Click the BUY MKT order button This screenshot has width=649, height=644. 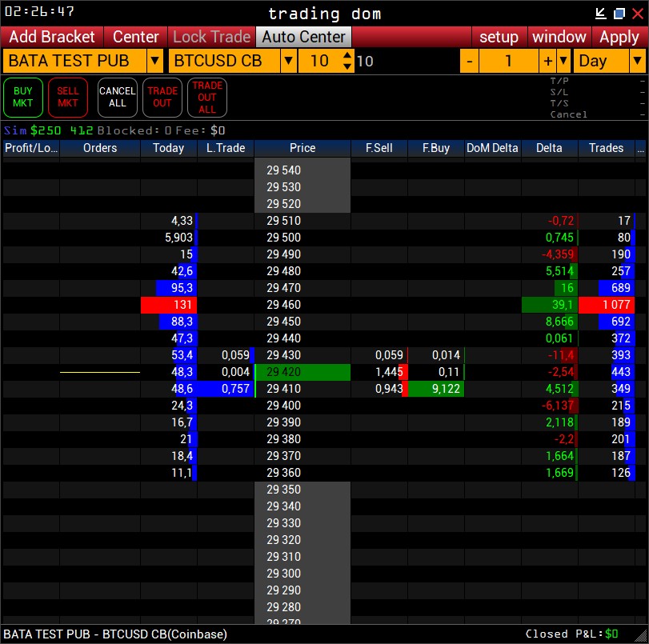[22, 97]
